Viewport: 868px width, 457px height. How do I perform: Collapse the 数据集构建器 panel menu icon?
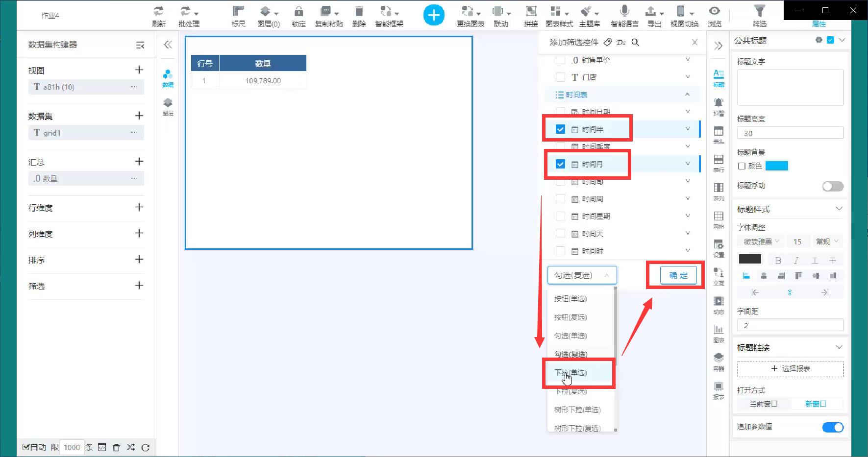point(140,45)
